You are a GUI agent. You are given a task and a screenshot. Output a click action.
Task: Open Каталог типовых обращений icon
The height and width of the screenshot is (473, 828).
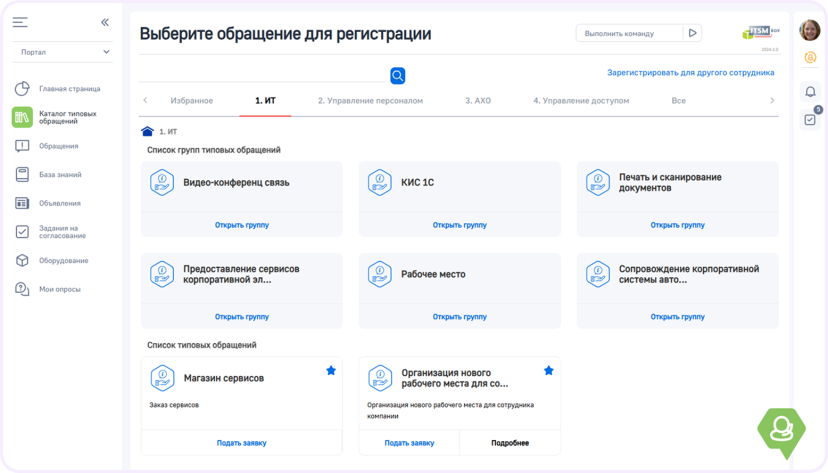pyautogui.click(x=22, y=117)
